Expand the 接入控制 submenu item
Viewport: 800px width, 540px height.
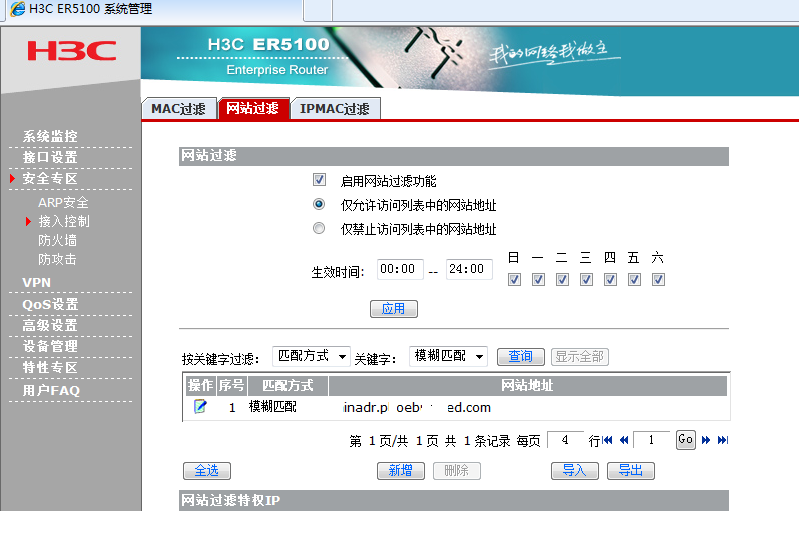64,222
